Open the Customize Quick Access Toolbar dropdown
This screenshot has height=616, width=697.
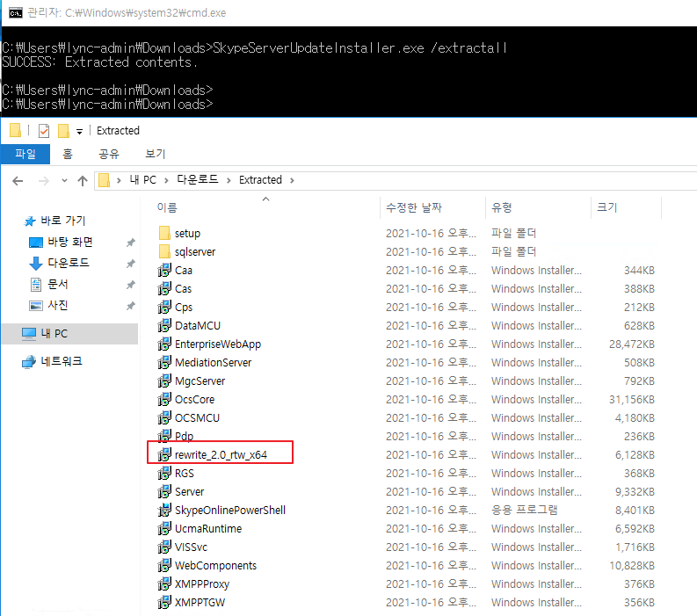[80, 132]
